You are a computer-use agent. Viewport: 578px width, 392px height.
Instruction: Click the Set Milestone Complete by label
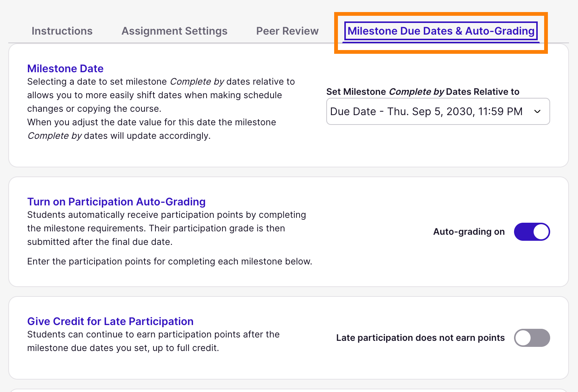click(423, 91)
